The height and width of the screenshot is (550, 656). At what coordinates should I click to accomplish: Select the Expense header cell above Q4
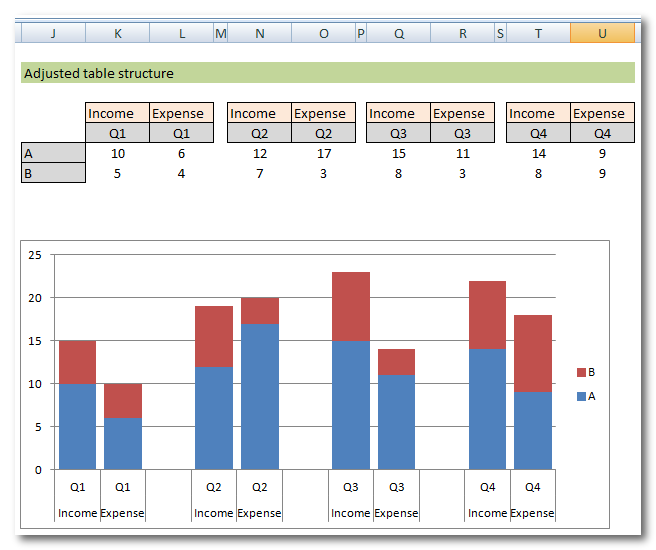pos(602,113)
